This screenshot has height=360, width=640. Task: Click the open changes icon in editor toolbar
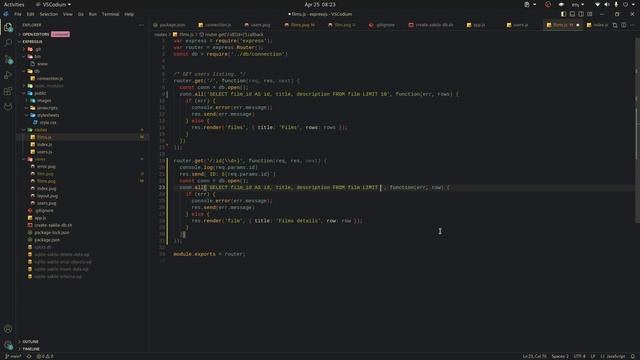[615, 25]
